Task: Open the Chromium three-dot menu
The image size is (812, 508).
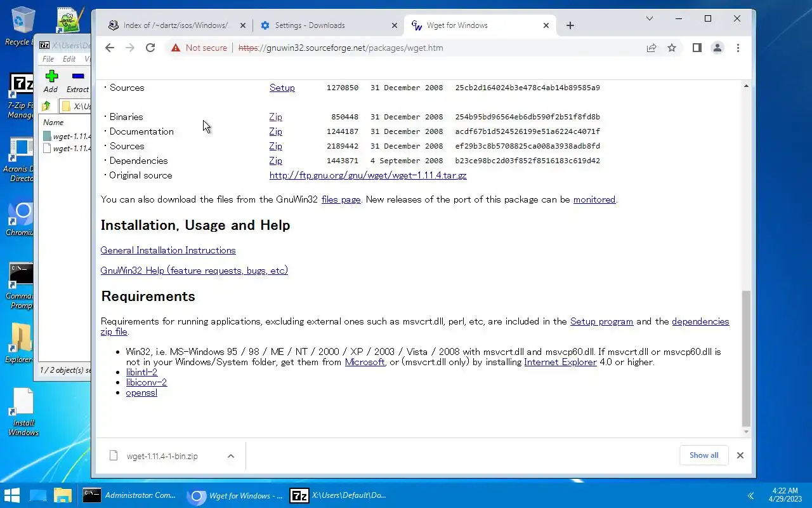Action: [x=738, y=48]
